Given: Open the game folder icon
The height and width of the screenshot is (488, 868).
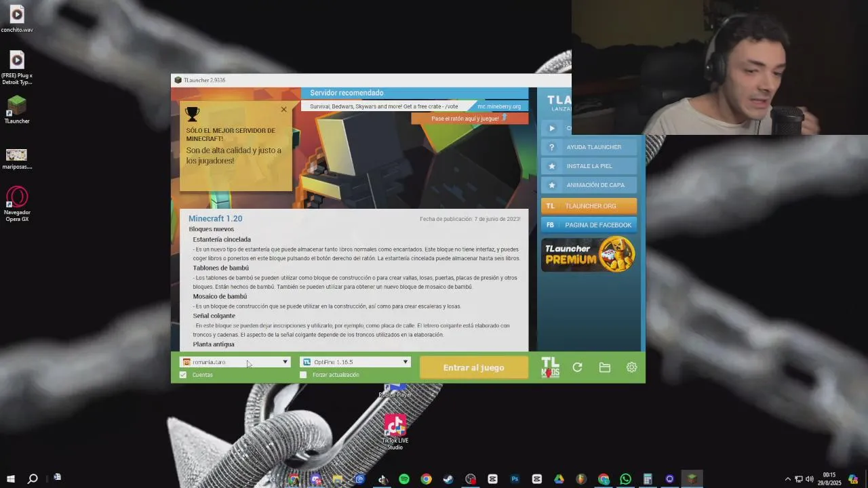Looking at the screenshot, I should pyautogui.click(x=604, y=367).
